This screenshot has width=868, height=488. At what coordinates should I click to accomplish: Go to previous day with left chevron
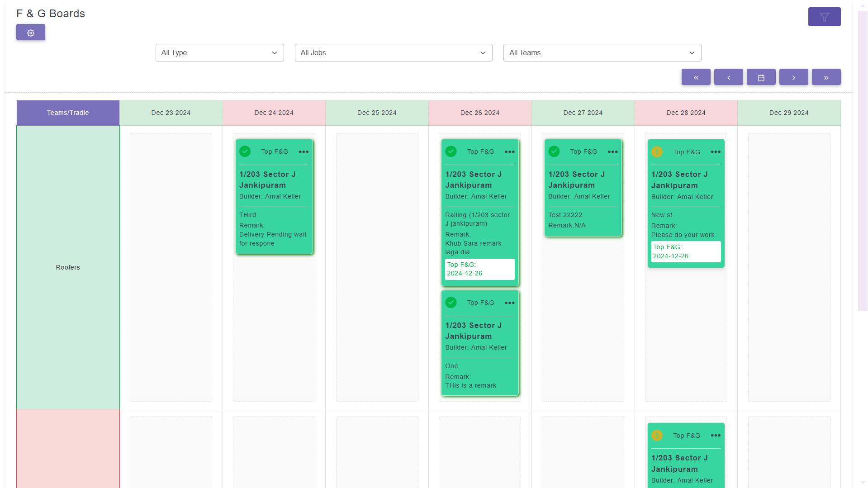click(x=728, y=77)
